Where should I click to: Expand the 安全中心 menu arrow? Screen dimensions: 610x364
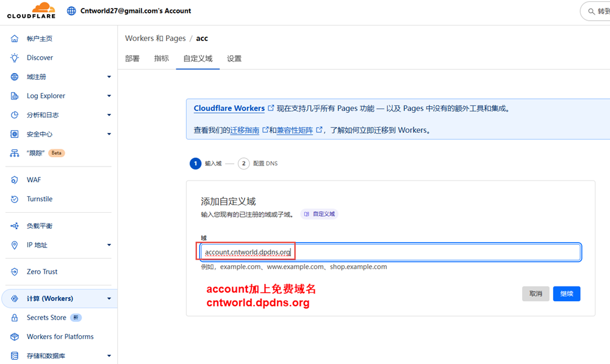pos(109,134)
